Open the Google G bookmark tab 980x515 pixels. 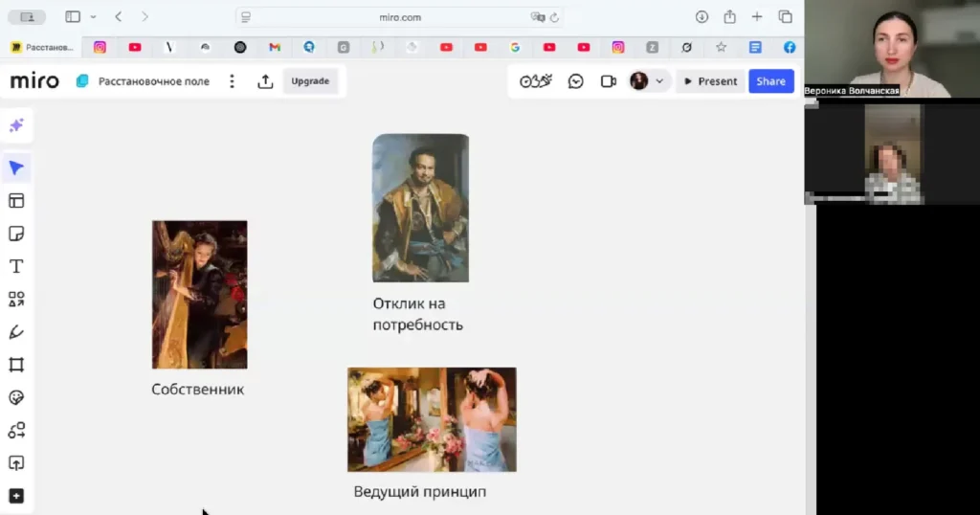pyautogui.click(x=515, y=48)
